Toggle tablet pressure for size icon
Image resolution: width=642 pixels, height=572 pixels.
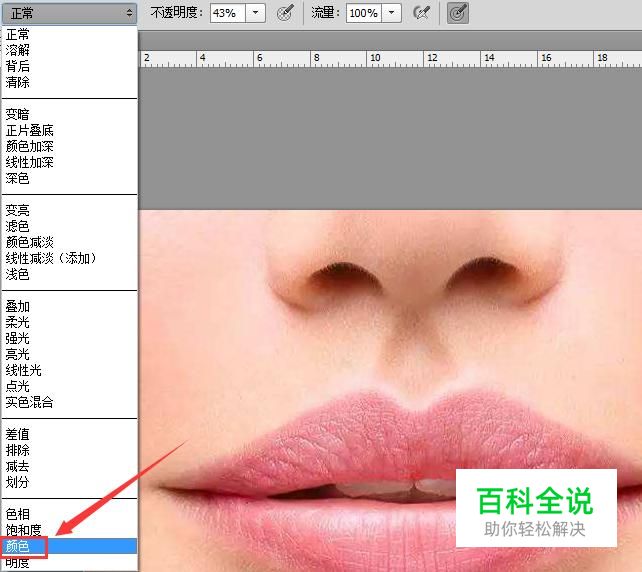pos(458,13)
